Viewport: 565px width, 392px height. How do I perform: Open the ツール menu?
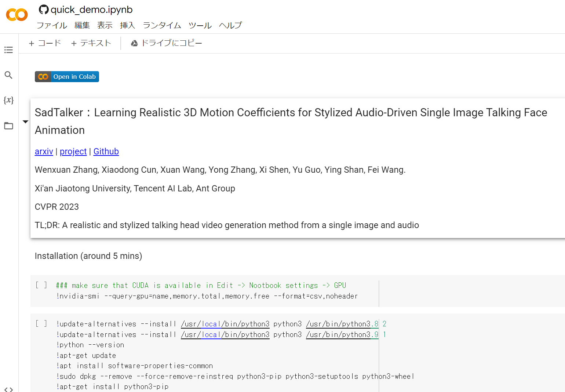point(200,25)
